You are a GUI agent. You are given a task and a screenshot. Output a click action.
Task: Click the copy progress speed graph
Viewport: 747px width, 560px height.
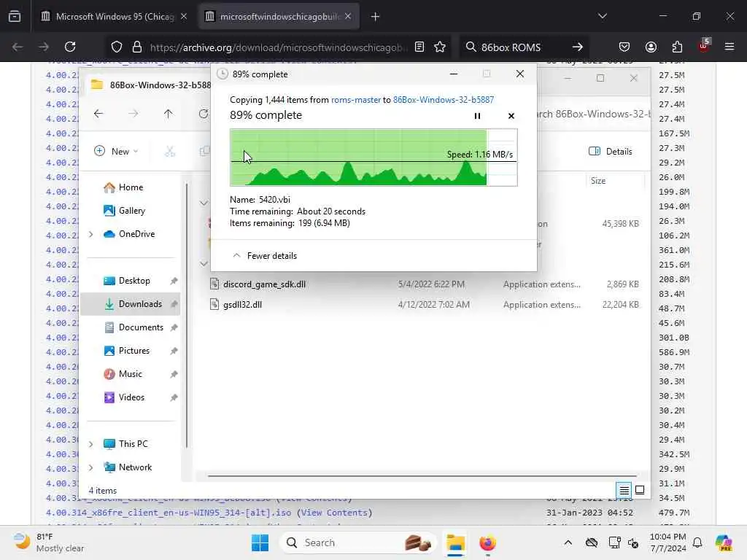coord(373,157)
